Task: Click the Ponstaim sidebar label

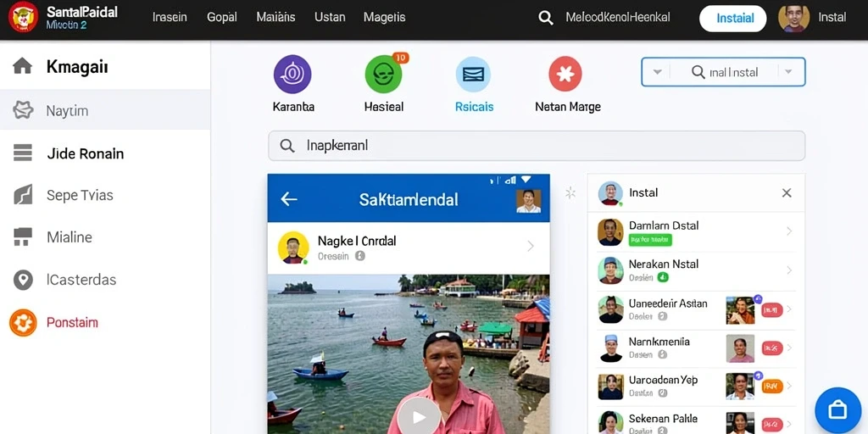Action: pyautogui.click(x=73, y=322)
